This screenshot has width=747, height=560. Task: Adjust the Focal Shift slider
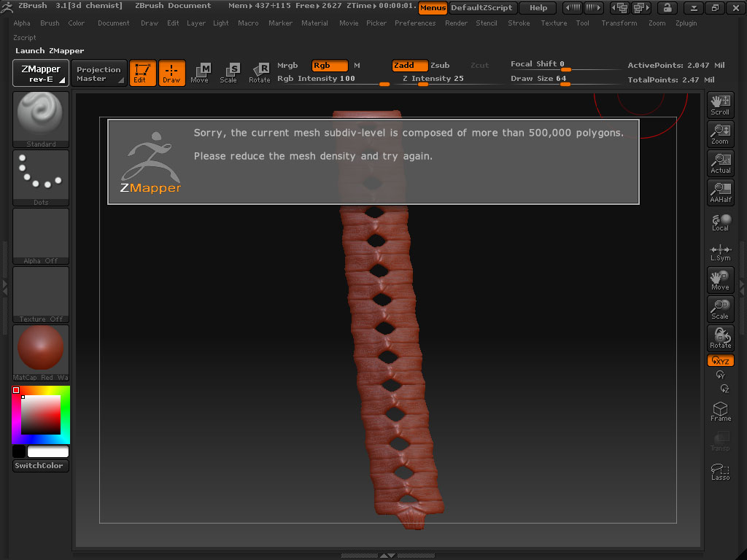coord(565,65)
